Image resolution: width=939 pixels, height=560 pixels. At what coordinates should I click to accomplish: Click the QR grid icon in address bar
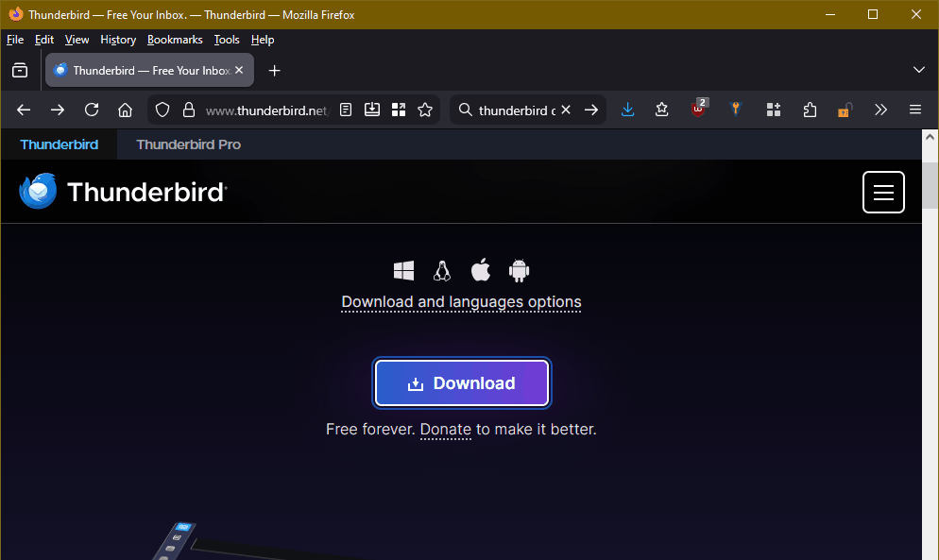coord(399,110)
